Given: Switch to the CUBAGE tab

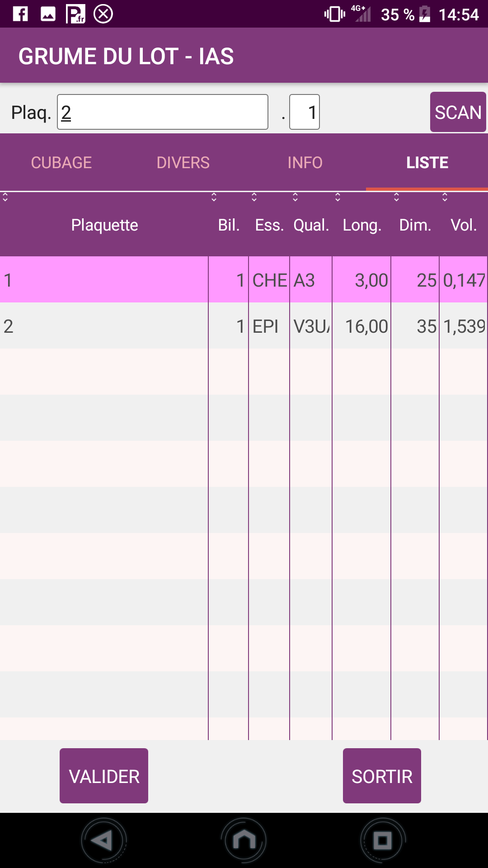Looking at the screenshot, I should 61,163.
